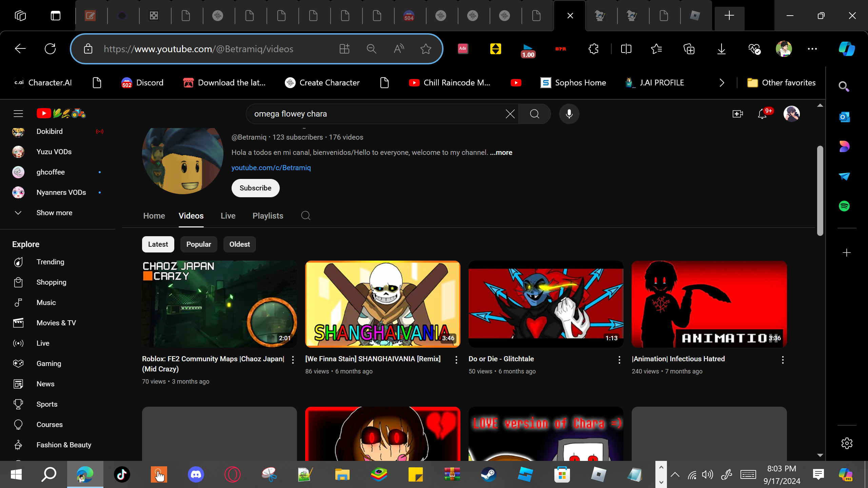Clear the search box with X
868x488 pixels.
510,114
